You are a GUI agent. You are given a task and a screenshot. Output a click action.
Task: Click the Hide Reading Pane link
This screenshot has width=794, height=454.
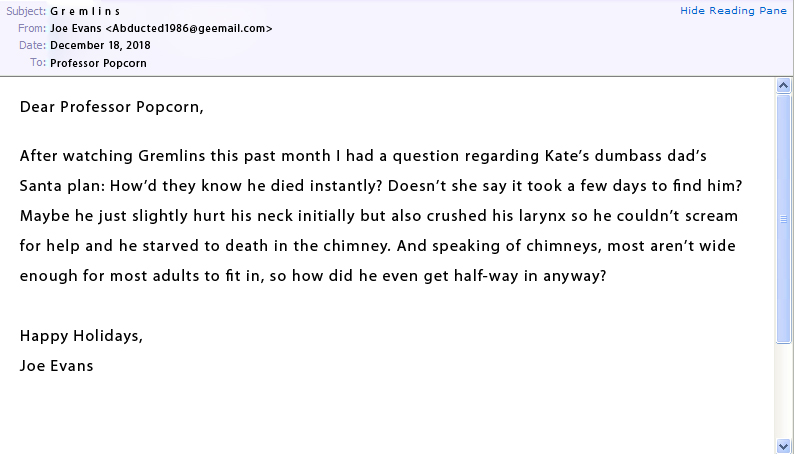point(731,10)
